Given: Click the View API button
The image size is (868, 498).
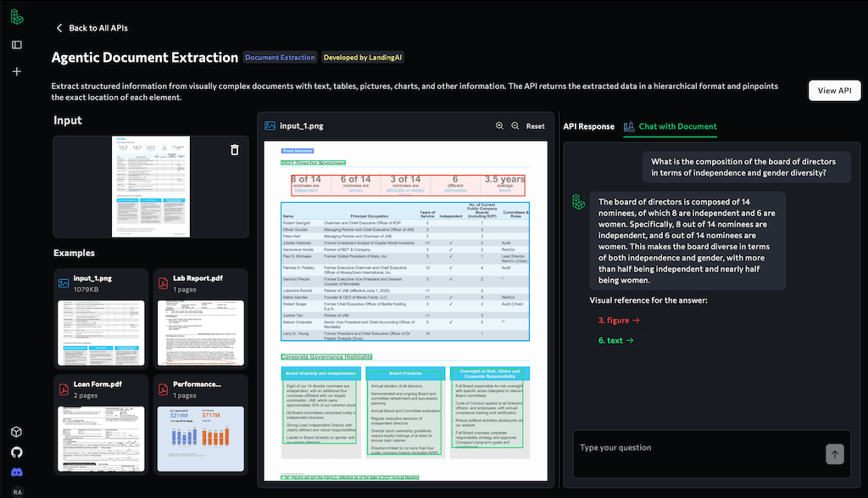Looking at the screenshot, I should pyautogui.click(x=834, y=91).
